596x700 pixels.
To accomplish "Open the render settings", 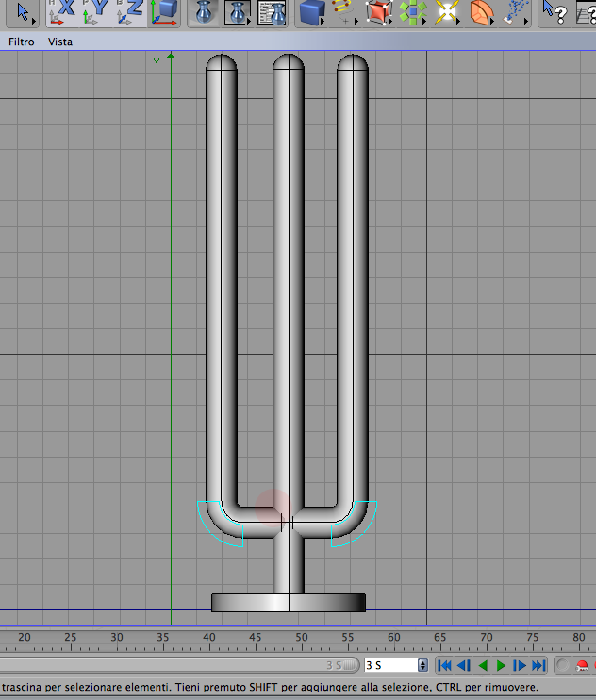I will coord(272,12).
